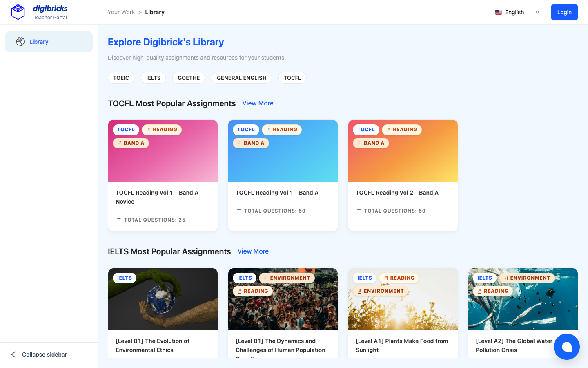Select the TOEIC filter chip
Screen dimensions: 588x368
pos(121,78)
